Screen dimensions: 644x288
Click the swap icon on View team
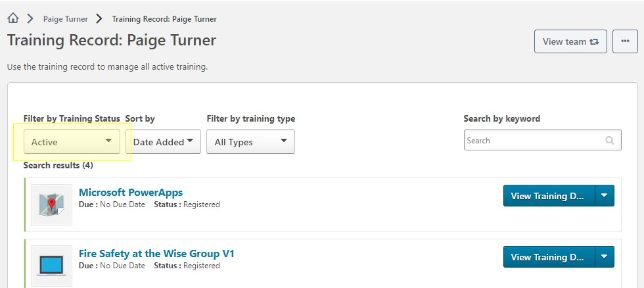594,41
